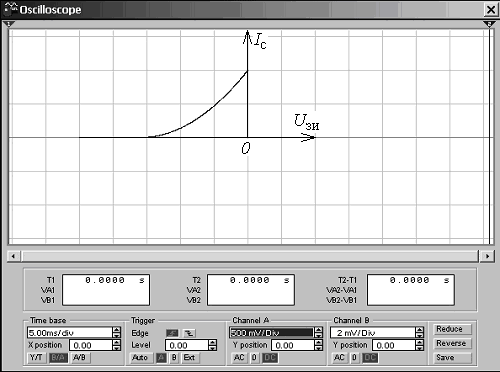
Task: Set Channel A coupling to AC
Action: pos(239,358)
